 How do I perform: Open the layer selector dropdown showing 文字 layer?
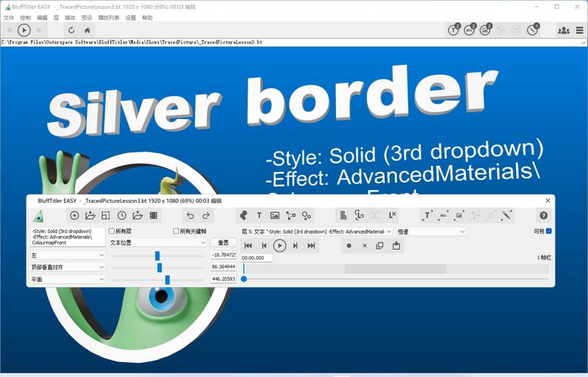[316, 231]
